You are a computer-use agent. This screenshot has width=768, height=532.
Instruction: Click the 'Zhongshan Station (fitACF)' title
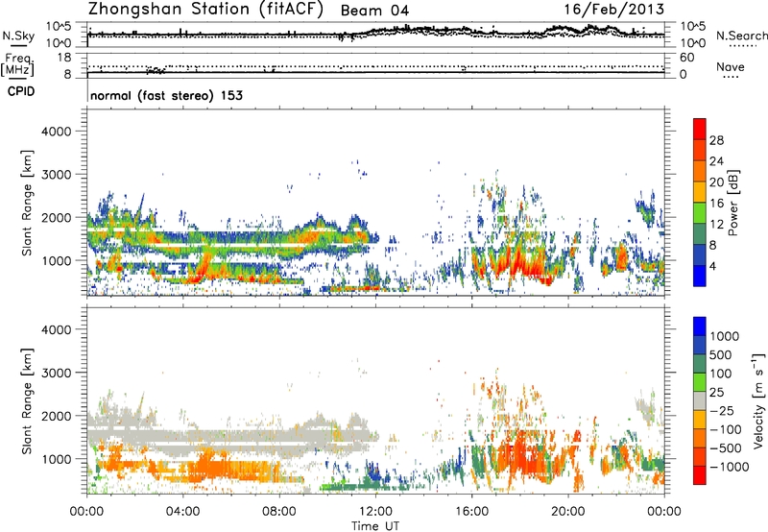tap(205, 10)
